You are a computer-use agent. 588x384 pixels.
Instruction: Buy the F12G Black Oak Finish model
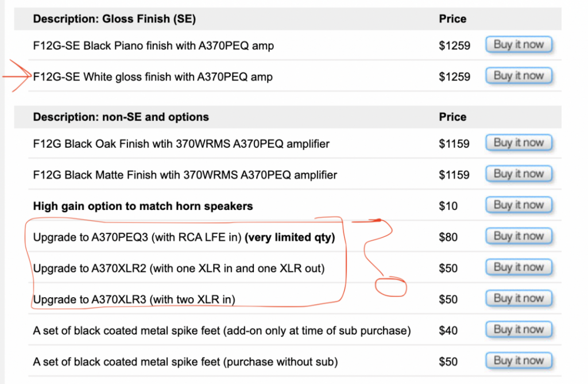(x=519, y=143)
